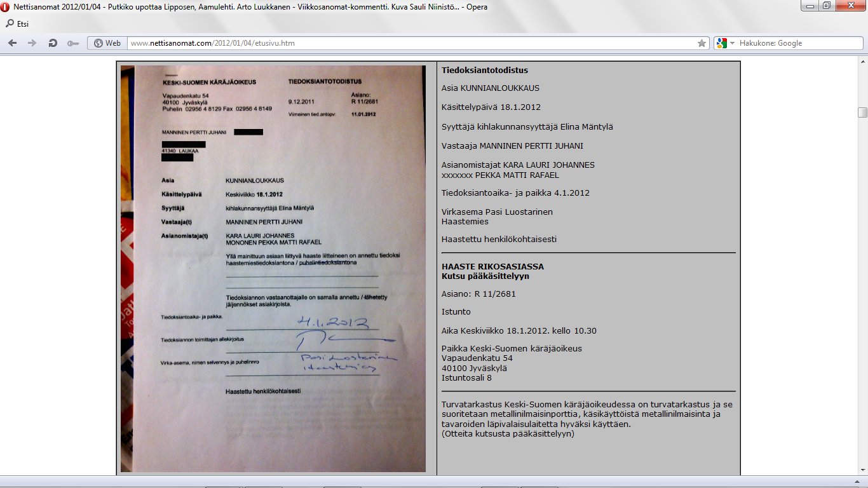Minimize the Opera window
This screenshot has height=488, width=868.
pyautogui.click(x=810, y=5)
